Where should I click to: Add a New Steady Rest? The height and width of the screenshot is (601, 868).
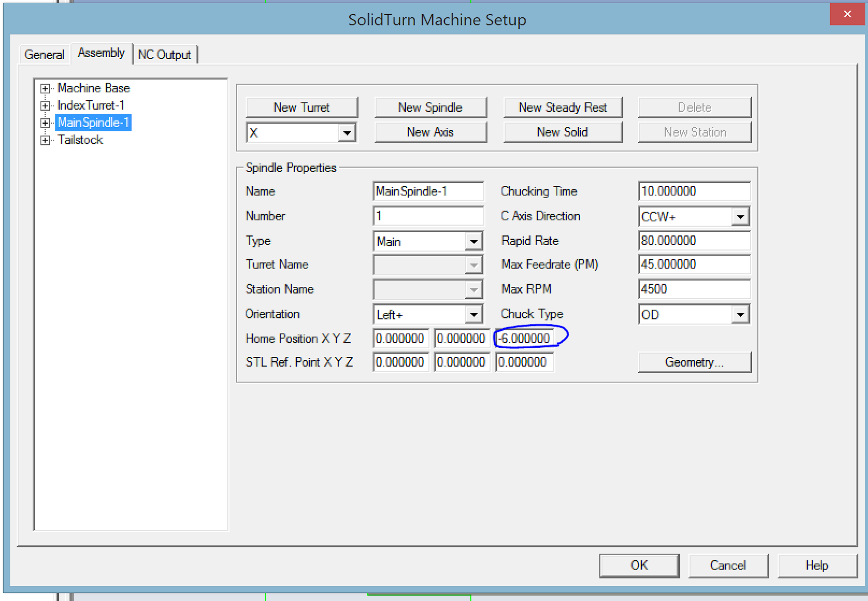[x=563, y=107]
